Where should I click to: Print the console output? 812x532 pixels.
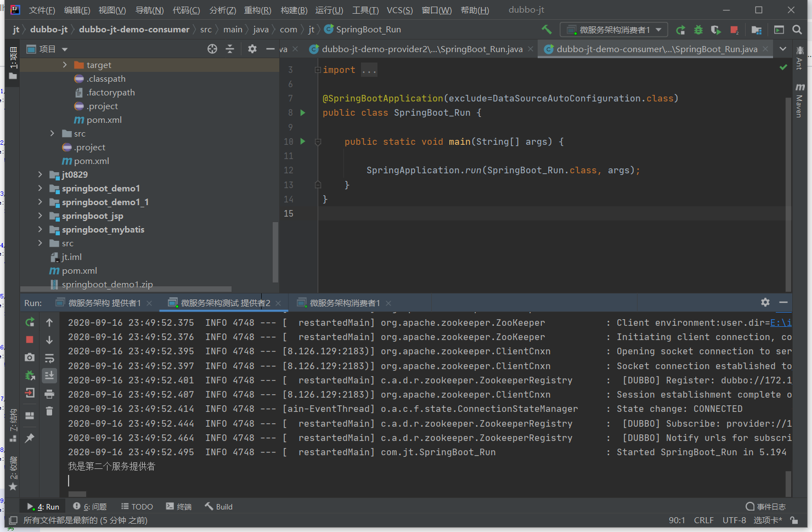[49, 394]
